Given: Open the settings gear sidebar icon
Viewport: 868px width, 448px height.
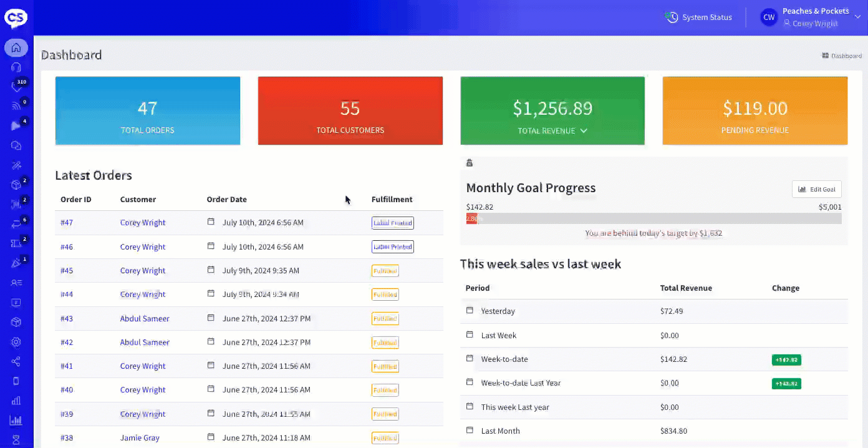Looking at the screenshot, I should coord(16,342).
